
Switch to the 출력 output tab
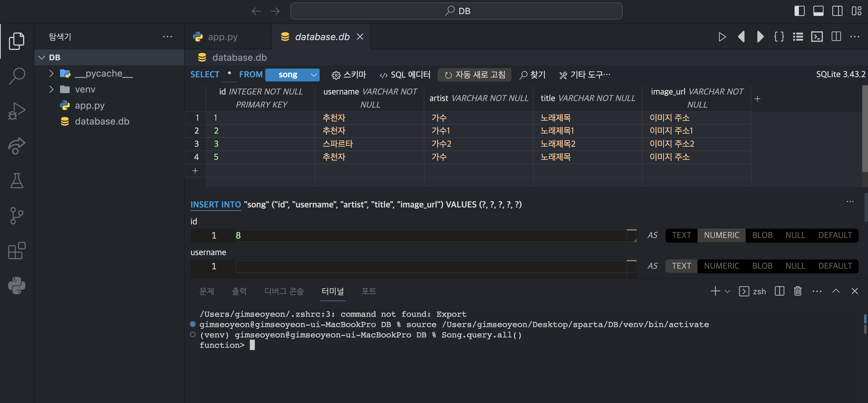click(239, 291)
